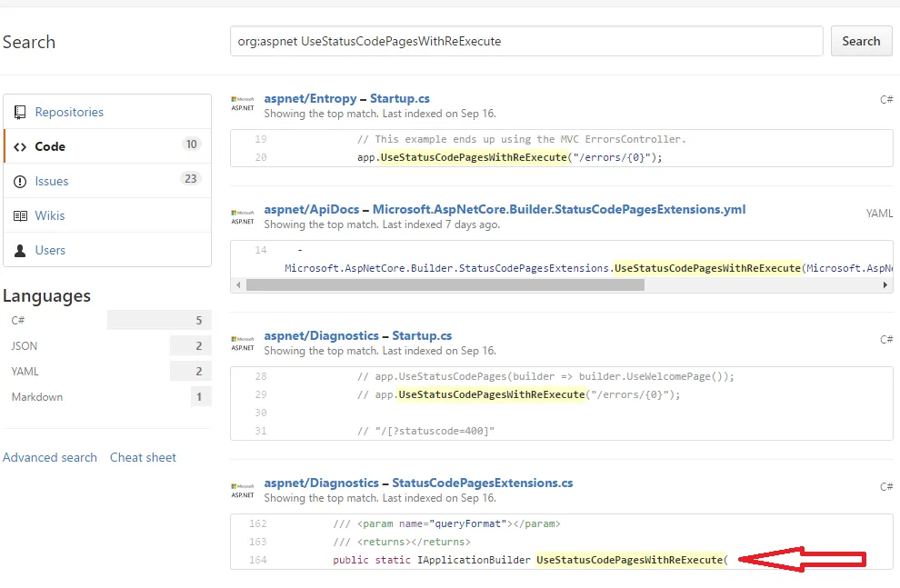The image size is (900, 588).
Task: Click the search query input field
Action: pyautogui.click(x=526, y=41)
